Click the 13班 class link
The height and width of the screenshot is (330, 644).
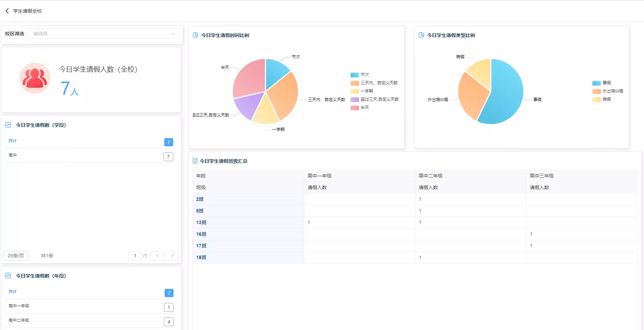pos(201,222)
